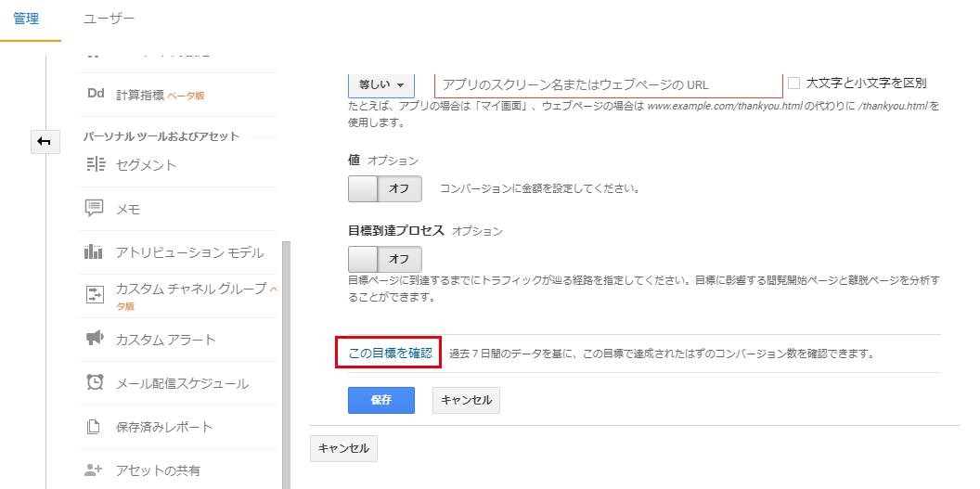Click the この目標を確認 link

[x=389, y=354]
